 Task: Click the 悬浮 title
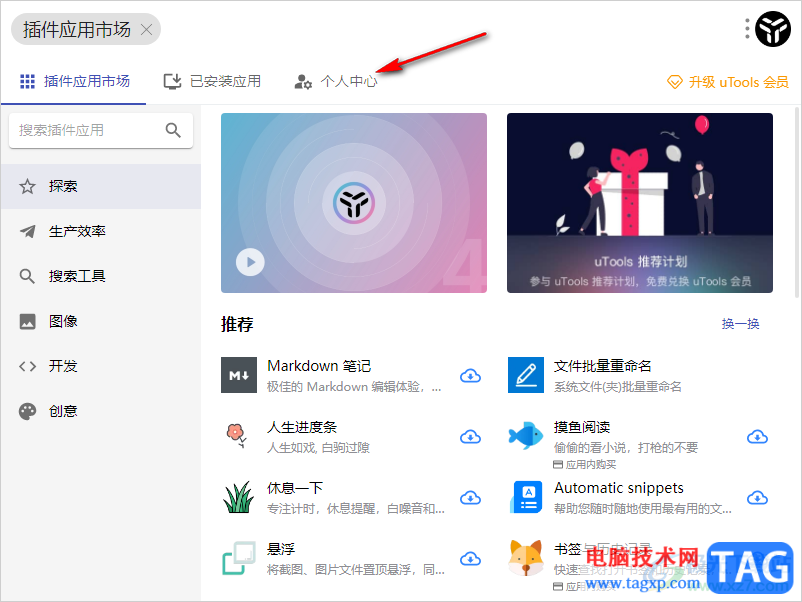tap(281, 549)
